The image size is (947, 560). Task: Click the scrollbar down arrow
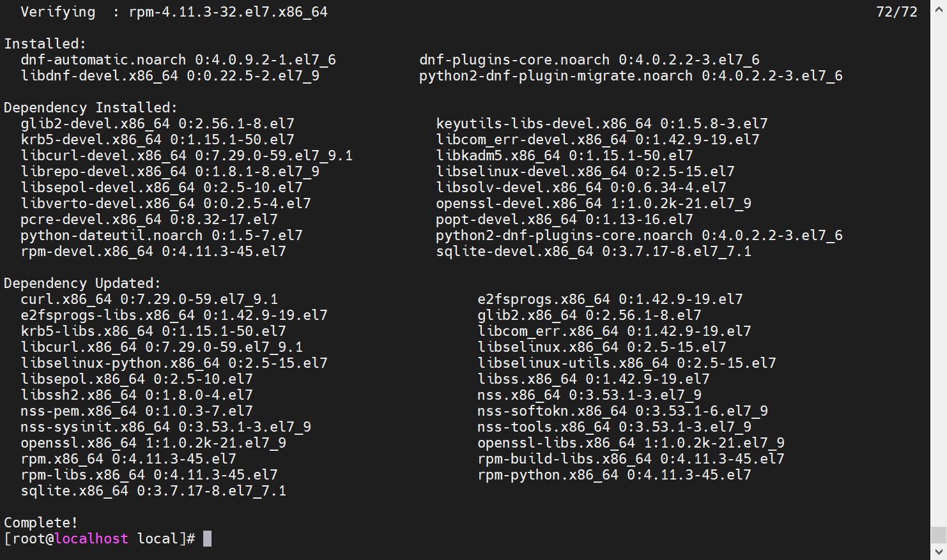(x=938, y=551)
